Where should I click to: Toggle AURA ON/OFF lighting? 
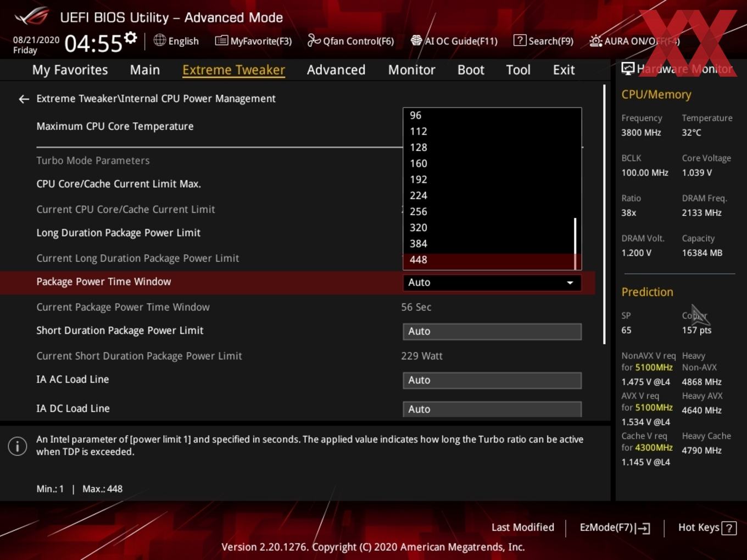click(634, 41)
